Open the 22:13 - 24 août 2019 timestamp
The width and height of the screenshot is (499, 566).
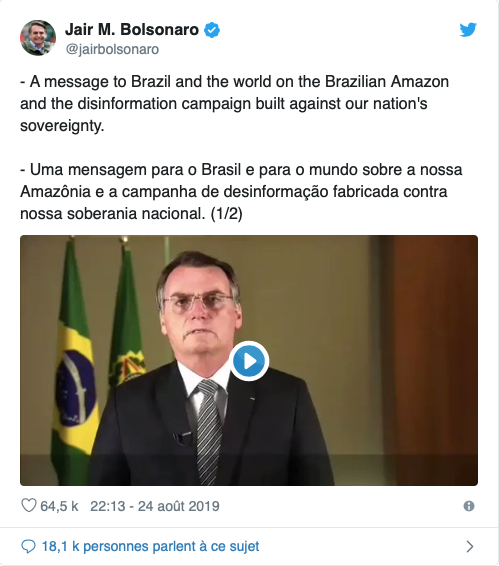pos(155,506)
